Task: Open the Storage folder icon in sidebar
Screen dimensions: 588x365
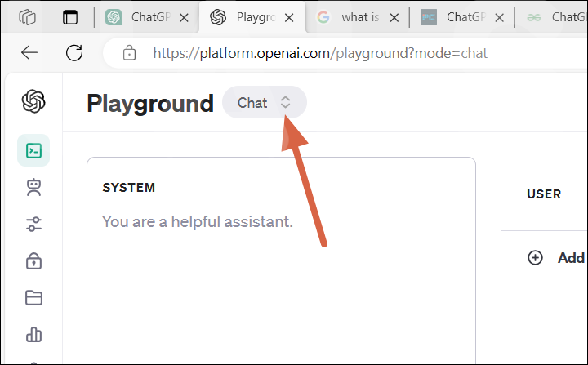Action: (x=33, y=298)
